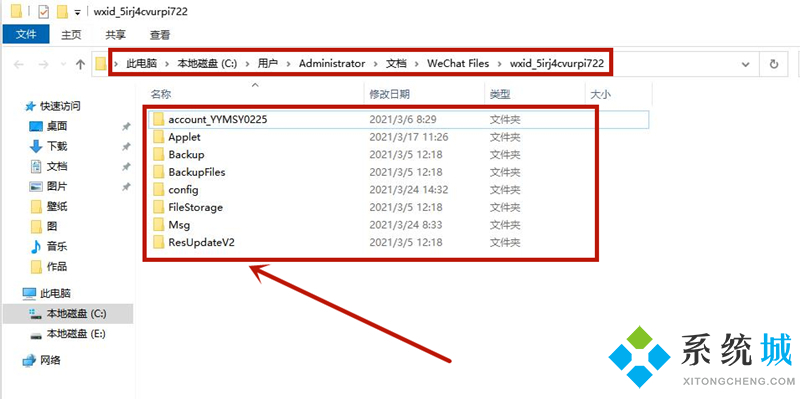Select the BackupFiles folder icon

pyautogui.click(x=158, y=172)
